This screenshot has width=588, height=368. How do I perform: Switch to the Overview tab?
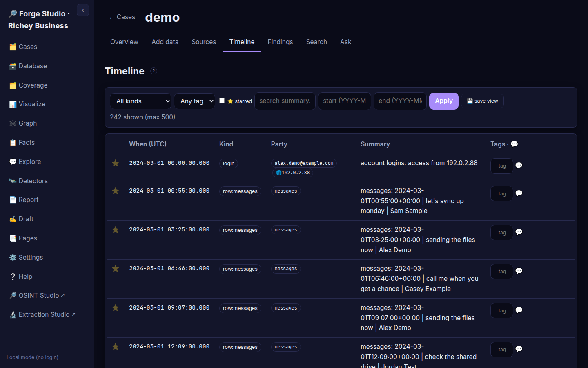tap(124, 42)
